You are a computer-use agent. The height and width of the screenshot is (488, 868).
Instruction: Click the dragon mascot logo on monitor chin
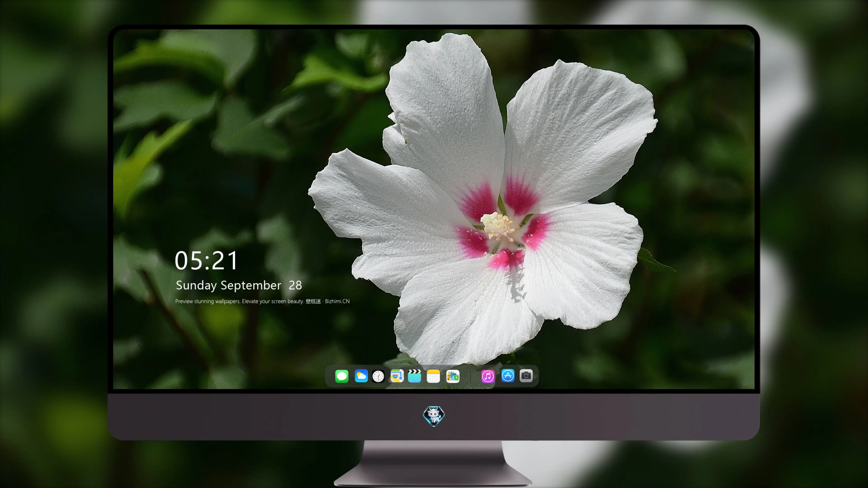click(434, 416)
